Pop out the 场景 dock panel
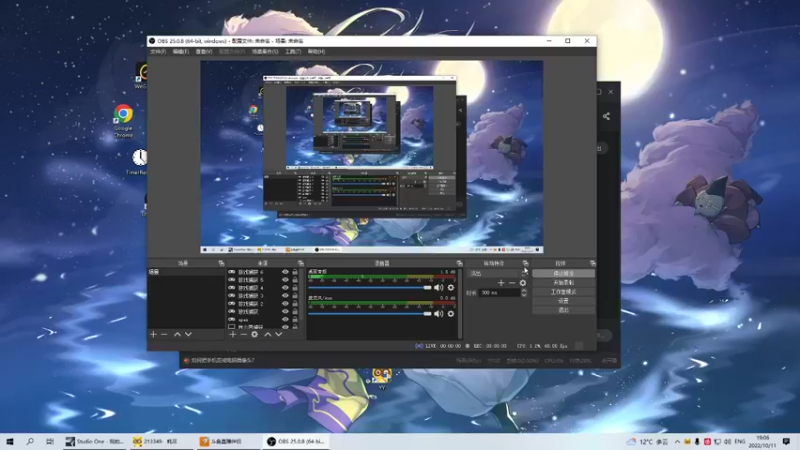 (x=221, y=263)
